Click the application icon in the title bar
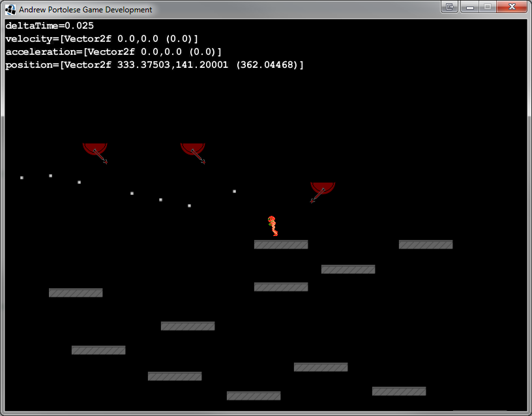 tap(10, 10)
